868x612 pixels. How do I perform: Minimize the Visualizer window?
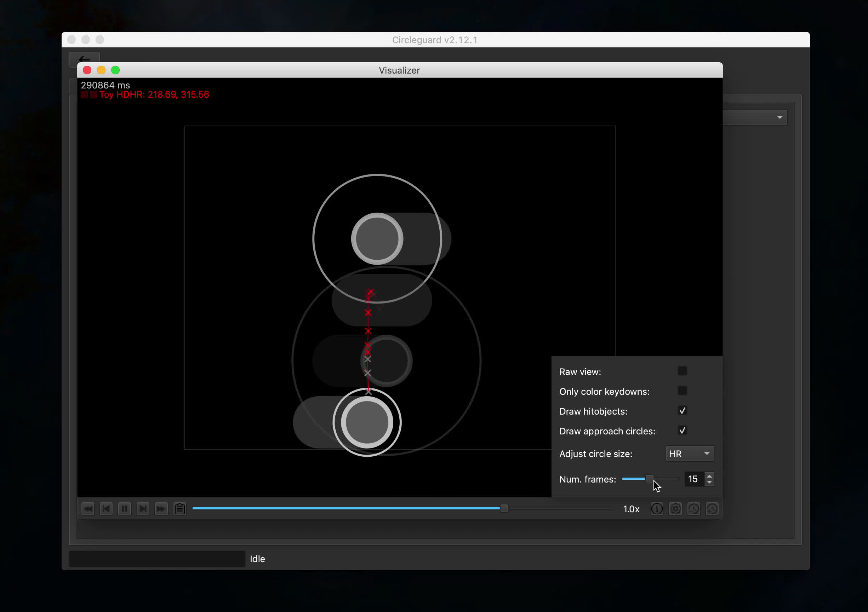[101, 70]
